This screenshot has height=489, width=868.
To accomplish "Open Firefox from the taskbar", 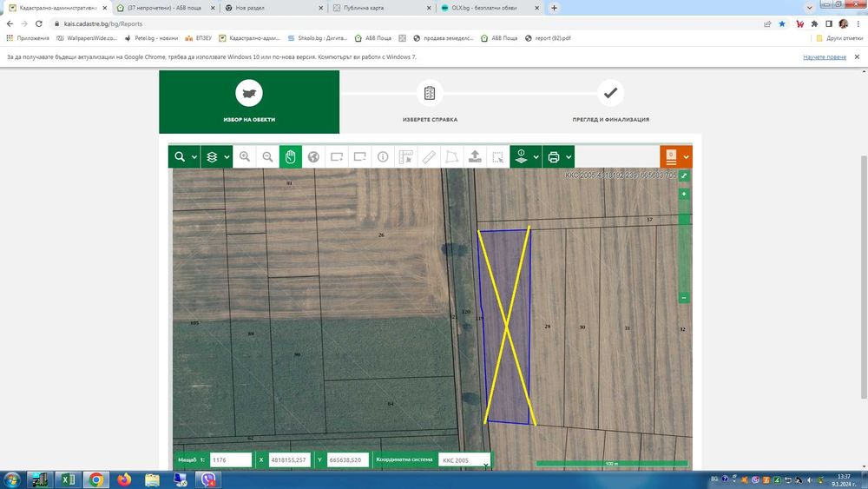I will point(124,479).
